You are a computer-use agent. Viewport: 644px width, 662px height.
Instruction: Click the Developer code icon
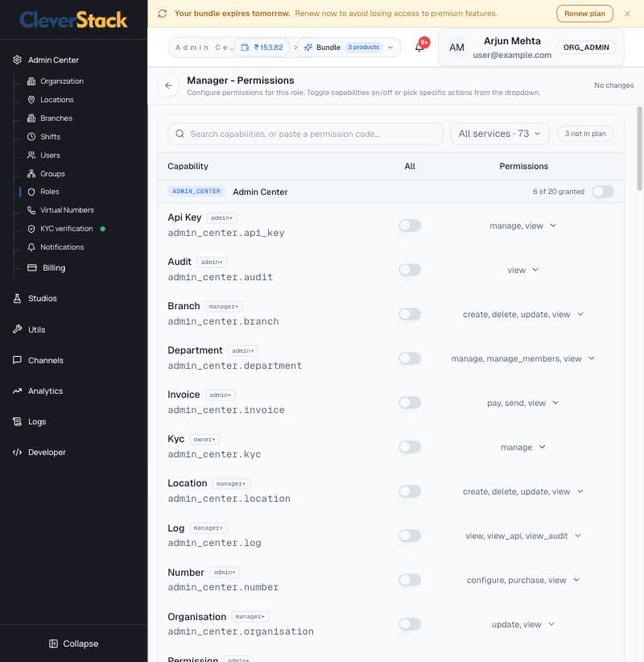[x=17, y=452]
